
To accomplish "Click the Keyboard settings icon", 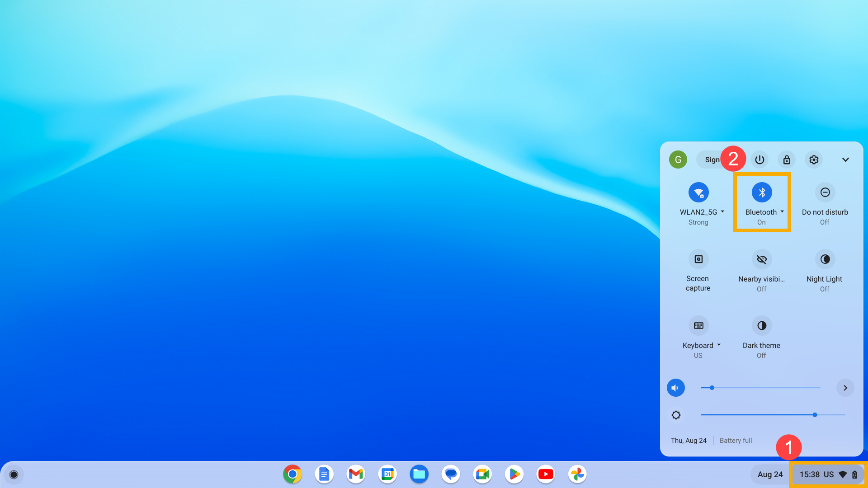I will pyautogui.click(x=698, y=325).
